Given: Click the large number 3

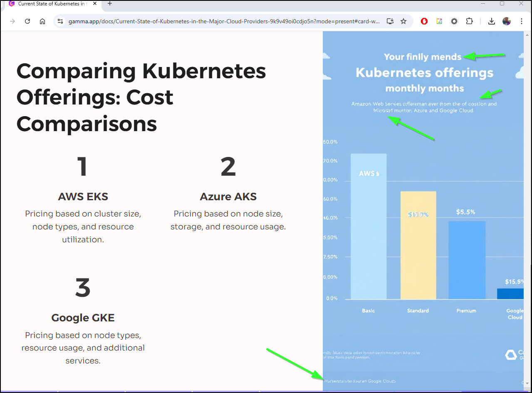Looking at the screenshot, I should (x=83, y=288).
